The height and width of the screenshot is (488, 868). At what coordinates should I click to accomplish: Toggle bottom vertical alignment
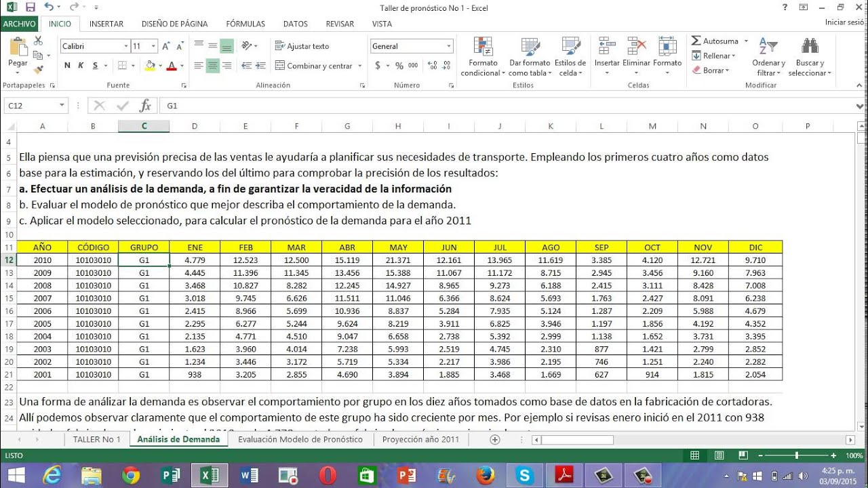[x=226, y=46]
